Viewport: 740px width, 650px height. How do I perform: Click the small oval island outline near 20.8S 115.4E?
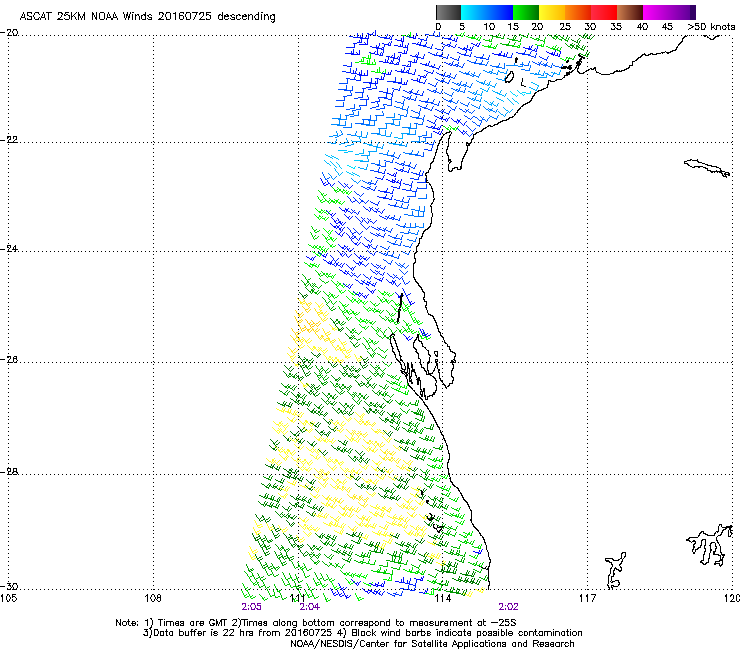(x=510, y=77)
